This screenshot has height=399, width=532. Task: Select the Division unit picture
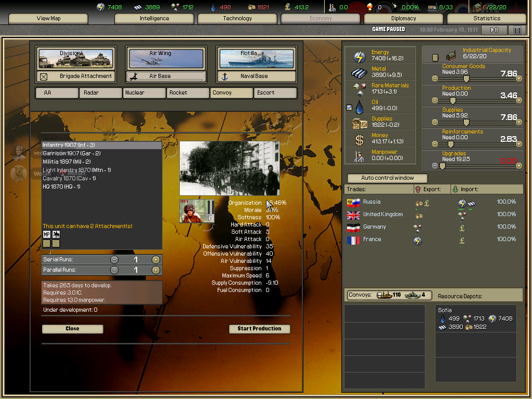(76, 59)
